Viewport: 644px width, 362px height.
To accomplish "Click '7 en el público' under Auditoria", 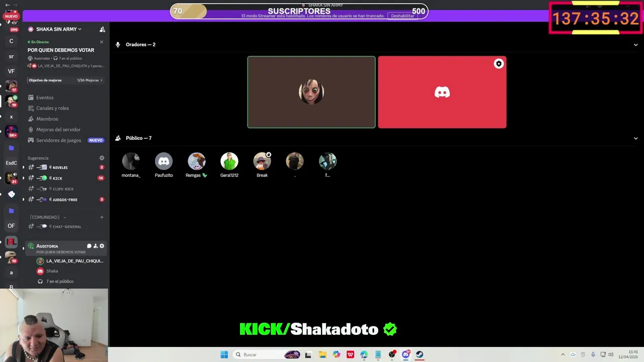I will (x=59, y=281).
